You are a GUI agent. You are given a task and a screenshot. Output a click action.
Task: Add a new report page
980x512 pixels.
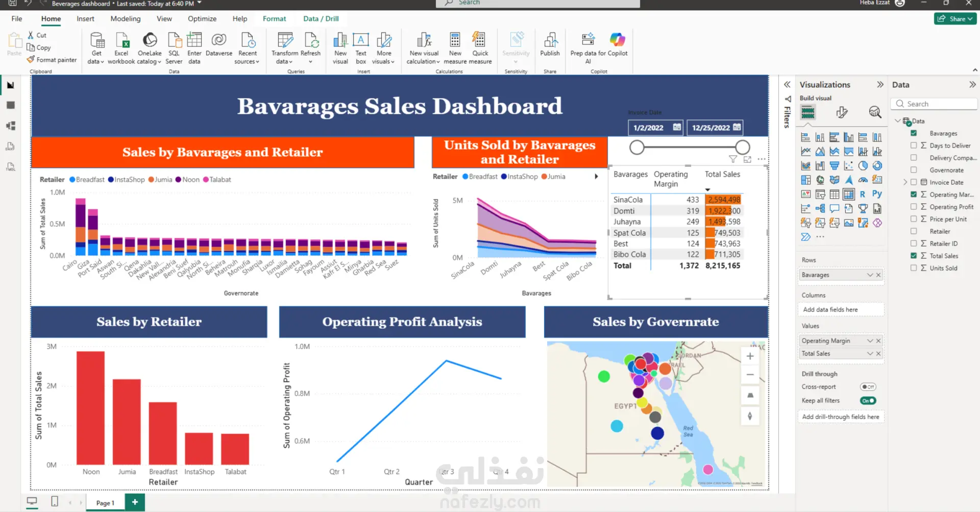[x=135, y=502]
